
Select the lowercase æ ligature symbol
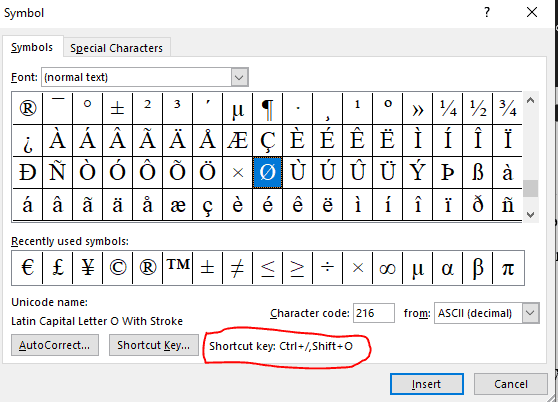(178, 205)
